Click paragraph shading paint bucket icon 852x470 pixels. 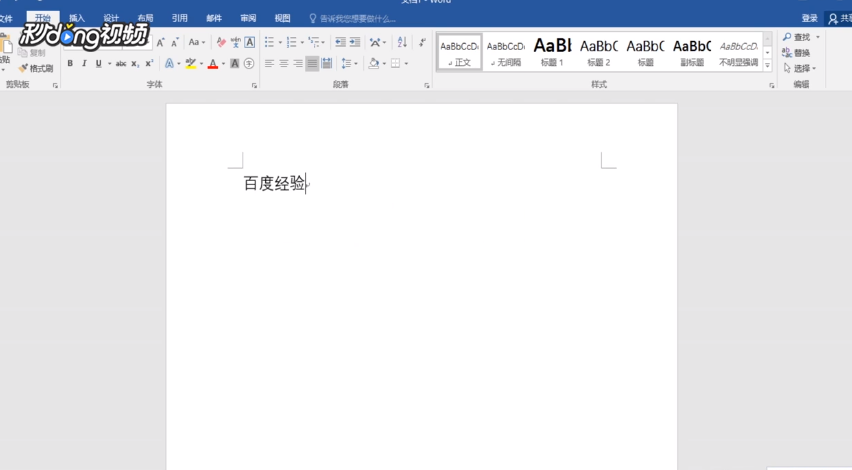[x=374, y=64]
